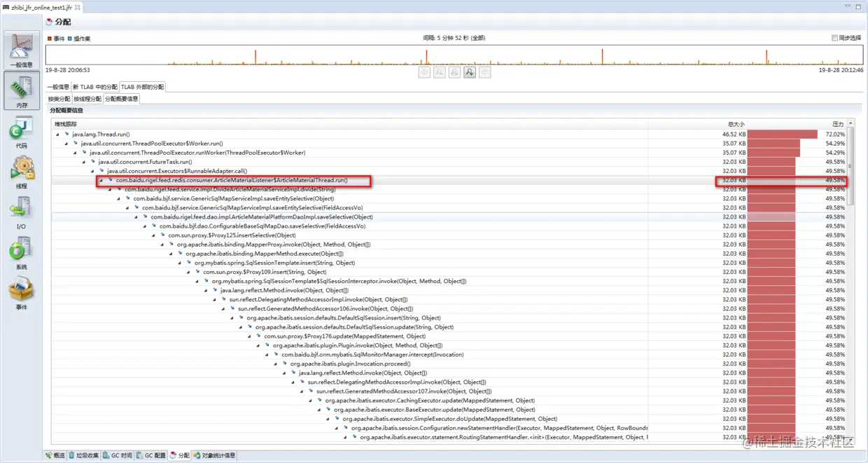
Task: Select the Configuration.newStatementHandler row
Action: point(449,428)
